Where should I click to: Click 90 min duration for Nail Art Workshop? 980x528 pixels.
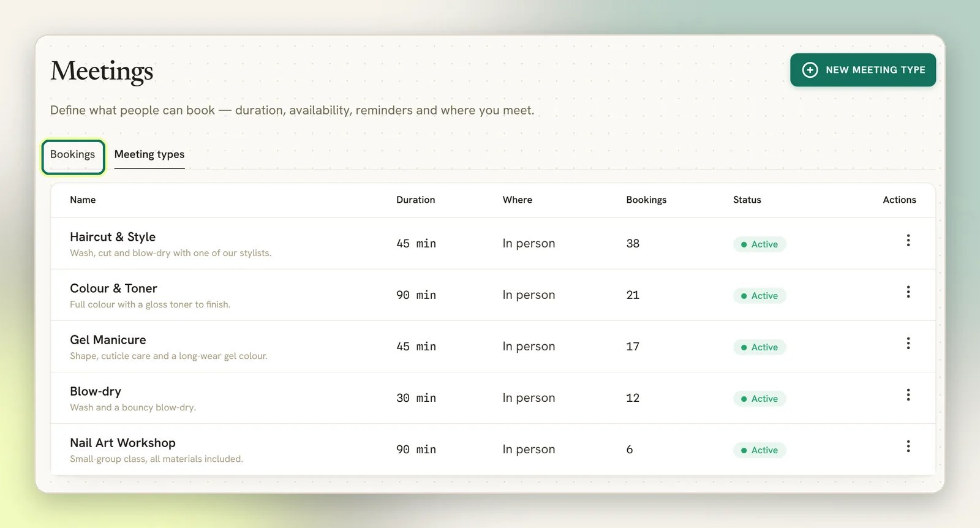click(x=417, y=450)
